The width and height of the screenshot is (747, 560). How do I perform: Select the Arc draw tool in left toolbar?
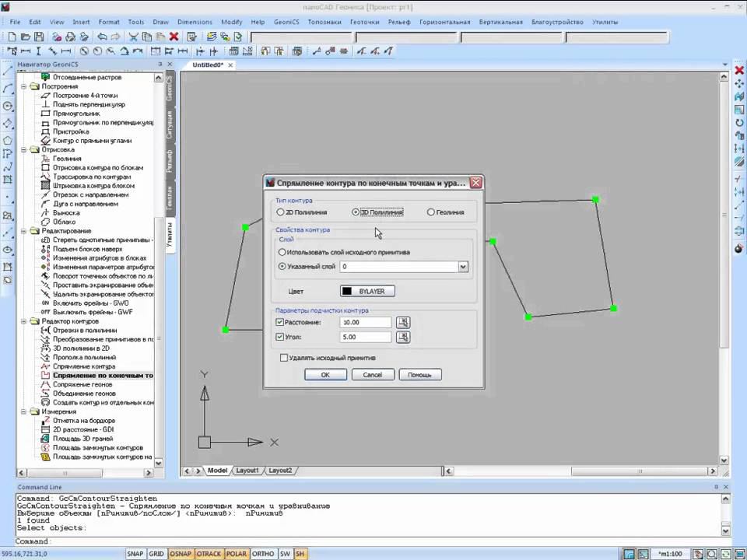tap(8, 89)
